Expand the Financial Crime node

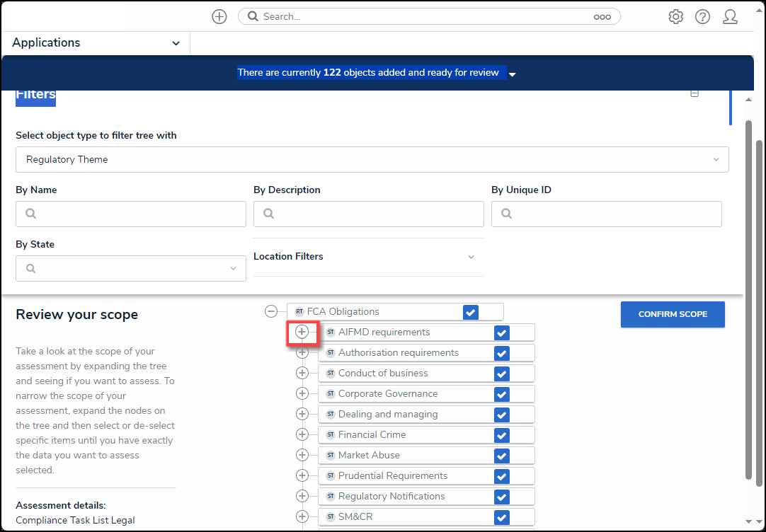[x=302, y=434]
